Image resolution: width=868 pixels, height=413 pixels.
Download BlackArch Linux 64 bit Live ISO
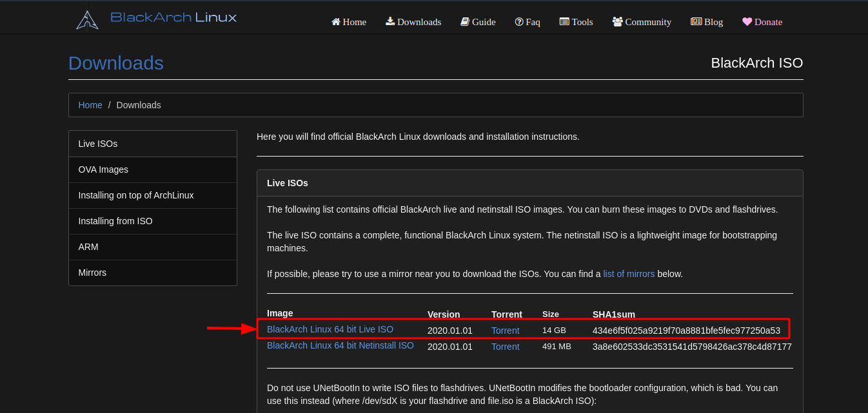coord(330,329)
